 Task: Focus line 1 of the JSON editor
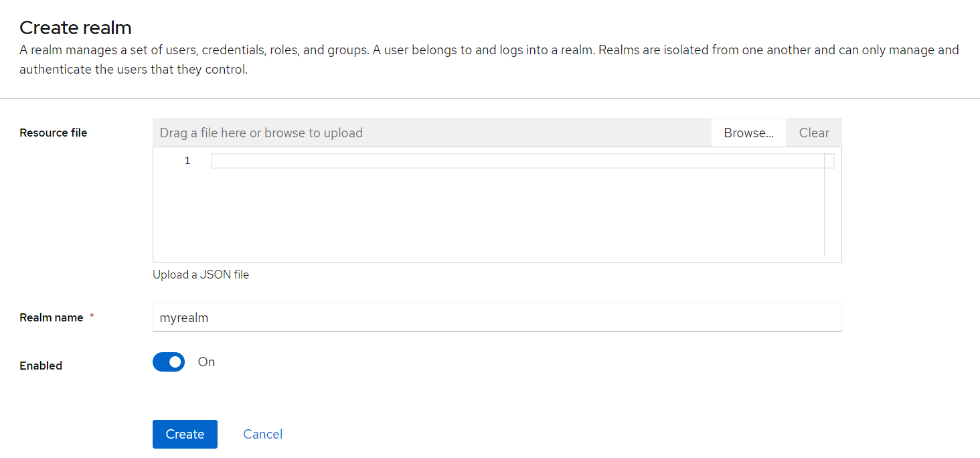pyautogui.click(x=515, y=161)
